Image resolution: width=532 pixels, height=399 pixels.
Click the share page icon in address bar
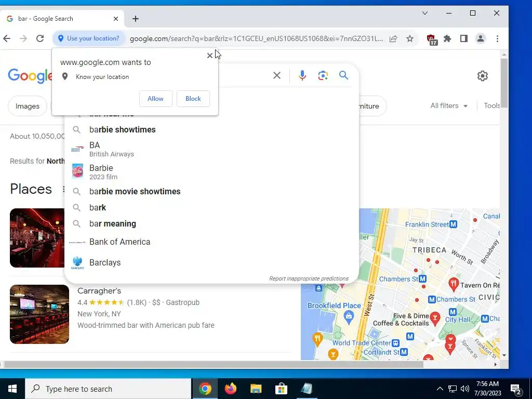pos(393,38)
